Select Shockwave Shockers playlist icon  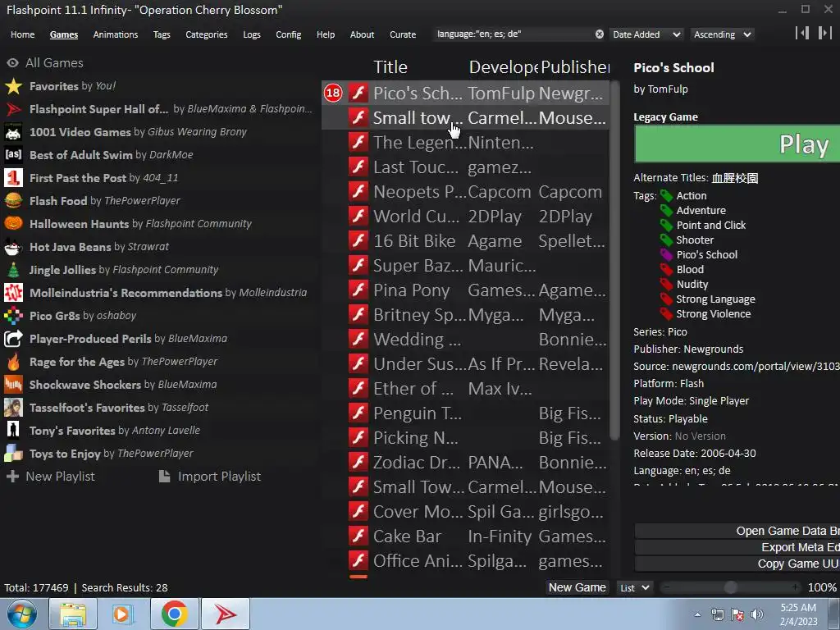click(13, 385)
